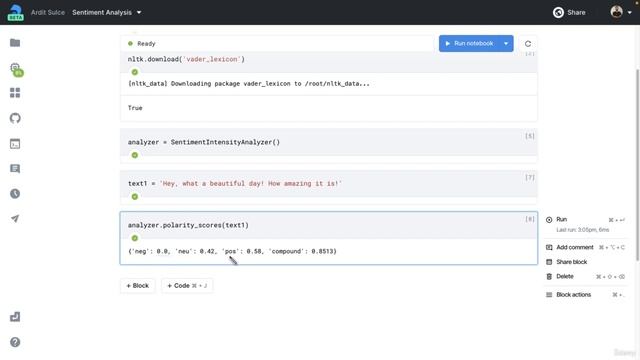Viewport: 640px width, 360px height.
Task: Click the green check under analyzer cell
Action: pyautogui.click(x=135, y=155)
